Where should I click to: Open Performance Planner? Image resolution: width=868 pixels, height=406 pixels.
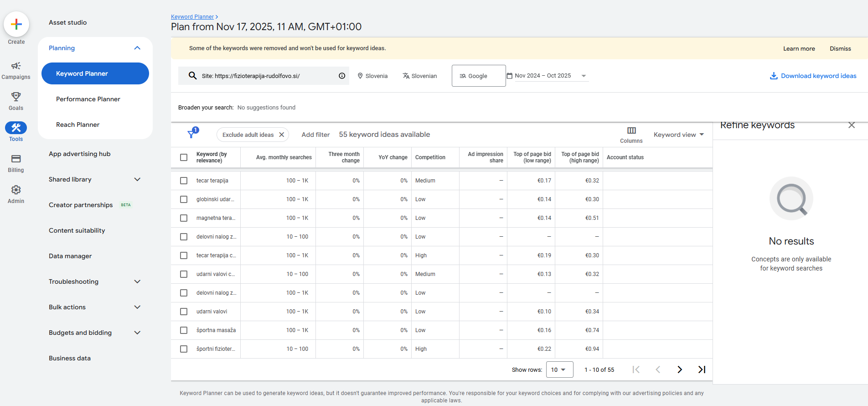click(x=88, y=99)
